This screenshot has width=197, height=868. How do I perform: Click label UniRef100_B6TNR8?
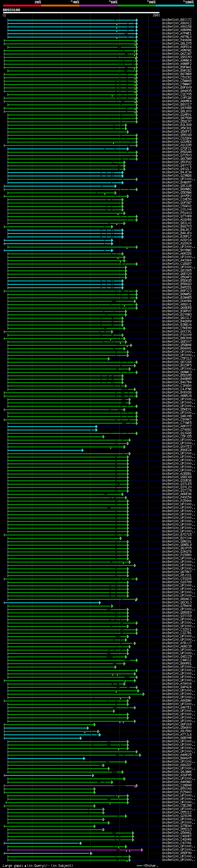tap(177, 74)
